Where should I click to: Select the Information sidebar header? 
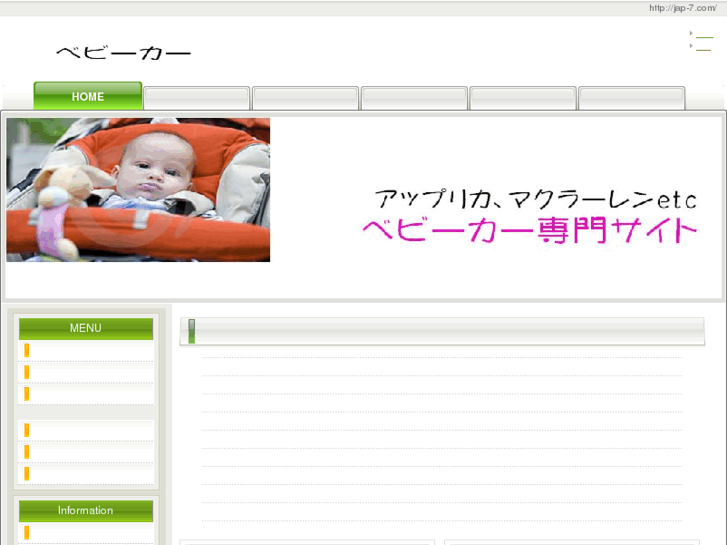(x=86, y=511)
